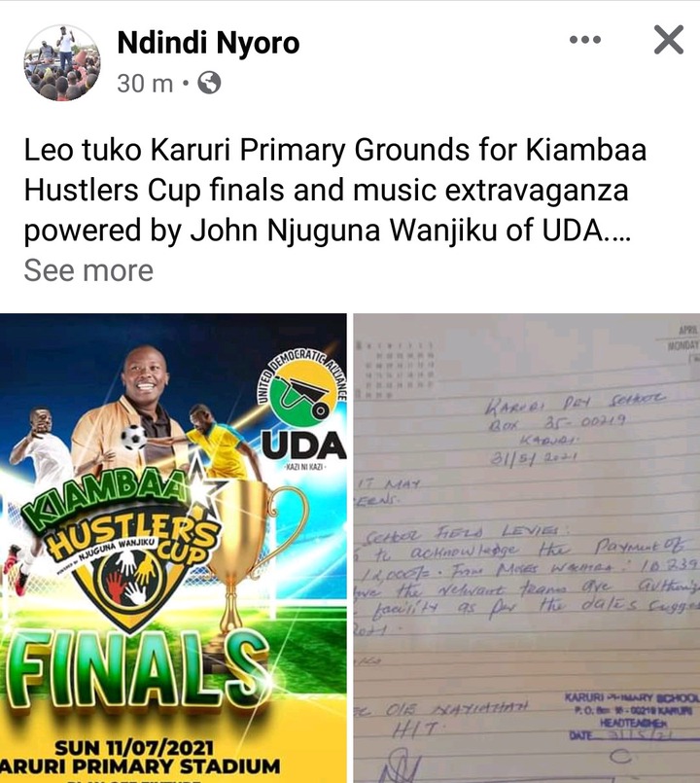Click the soccer ball in the poster

(134, 437)
